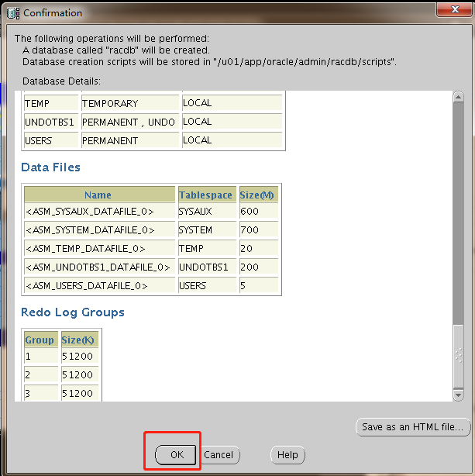
Task: Click redo log group 3 cell
Action: (41, 393)
